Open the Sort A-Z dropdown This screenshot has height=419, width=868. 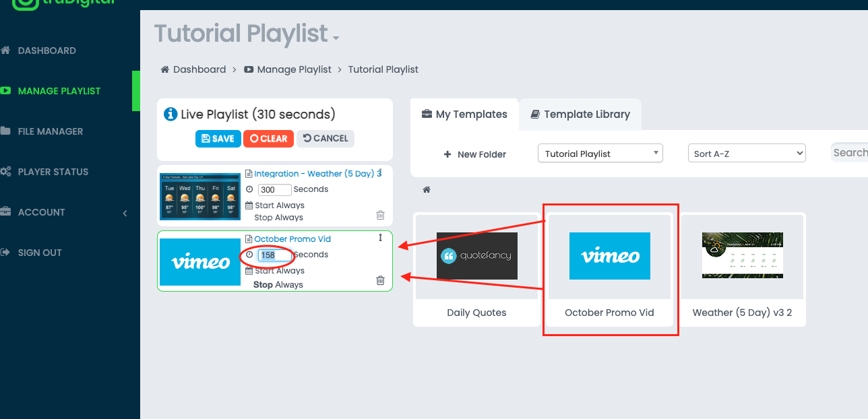click(x=747, y=154)
